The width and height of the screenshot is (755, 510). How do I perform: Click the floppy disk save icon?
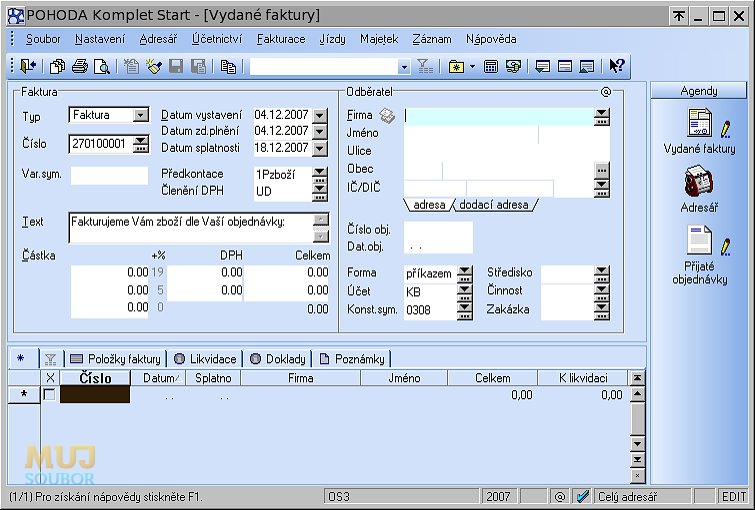click(176, 66)
